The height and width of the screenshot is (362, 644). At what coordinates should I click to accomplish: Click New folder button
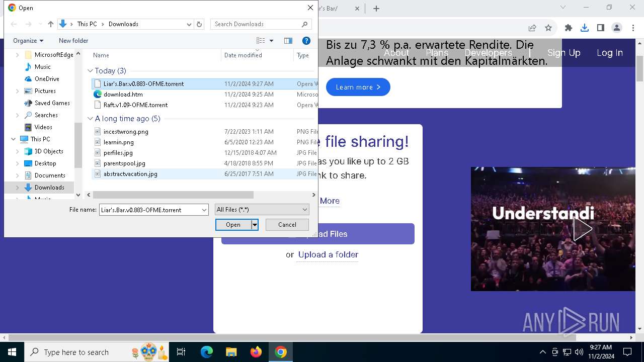[73, 41]
